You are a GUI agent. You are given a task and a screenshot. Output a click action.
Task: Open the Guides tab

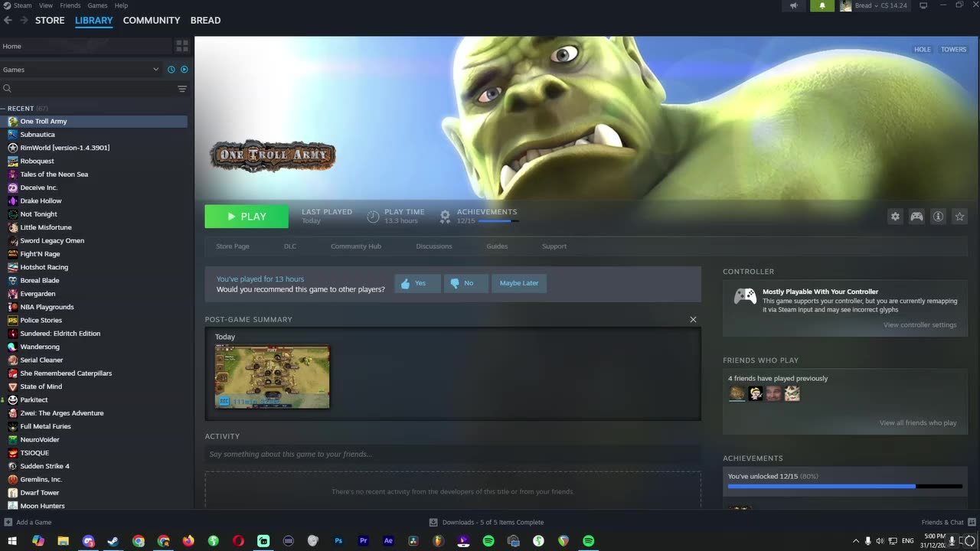point(497,246)
